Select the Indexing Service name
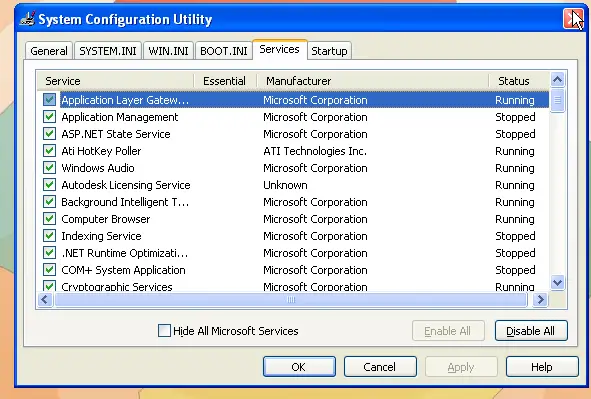Viewport: 591px width, 399px height. (x=101, y=236)
